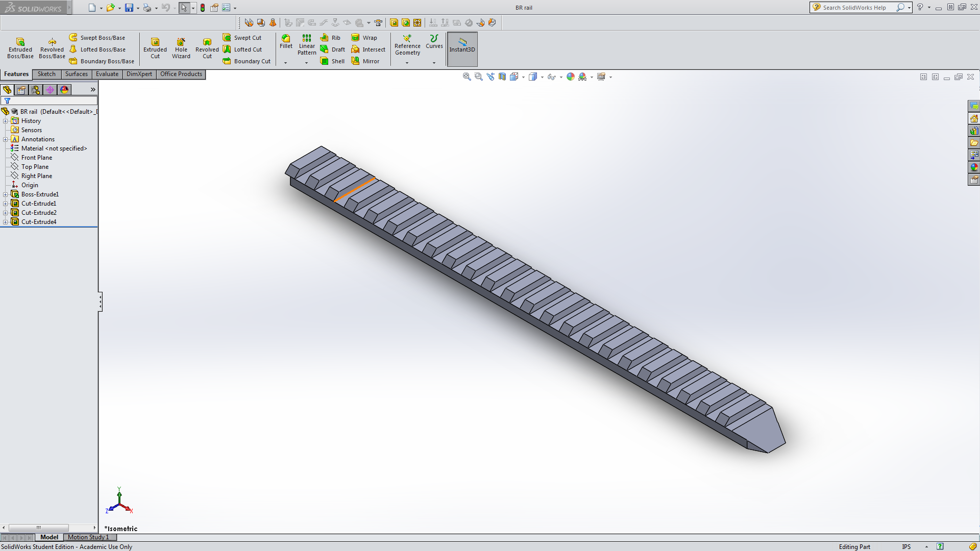
Task: Toggle the Instant3D button
Action: point(462,49)
